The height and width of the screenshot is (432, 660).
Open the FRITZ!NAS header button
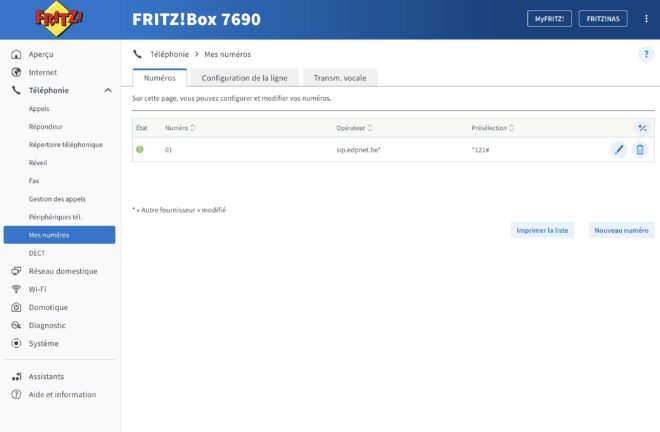coord(604,19)
